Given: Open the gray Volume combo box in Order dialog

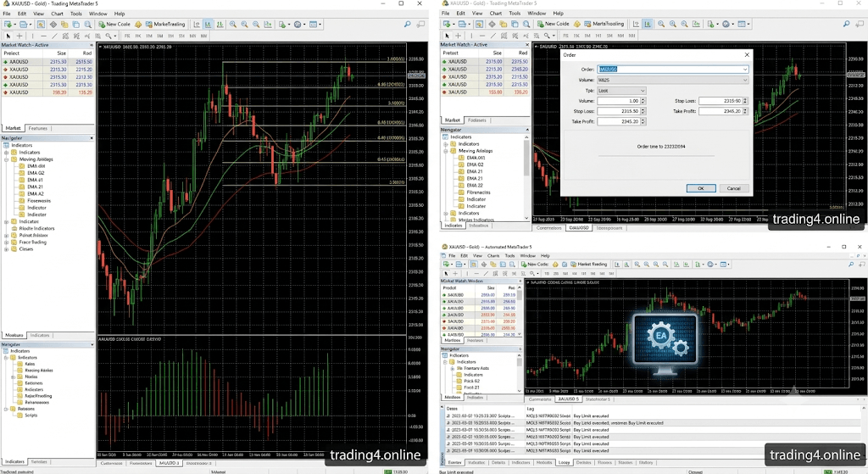Looking at the screenshot, I should pyautogui.click(x=673, y=81).
